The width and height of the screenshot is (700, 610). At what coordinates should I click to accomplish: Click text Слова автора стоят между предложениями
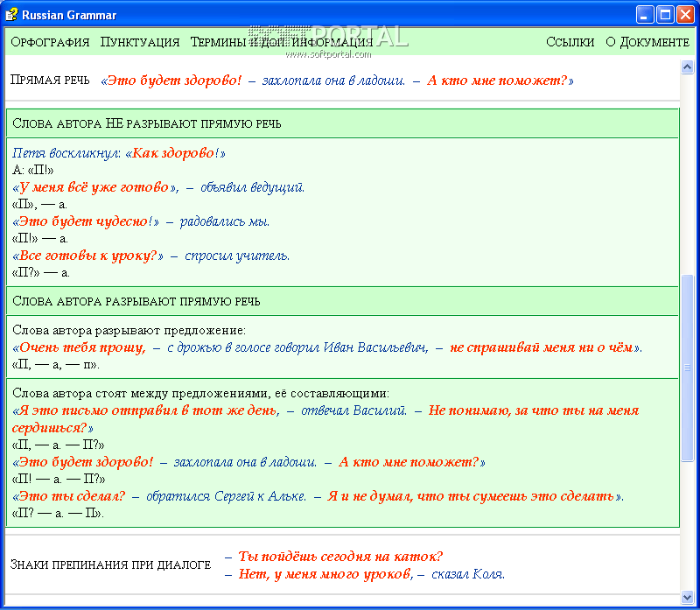click(200, 394)
